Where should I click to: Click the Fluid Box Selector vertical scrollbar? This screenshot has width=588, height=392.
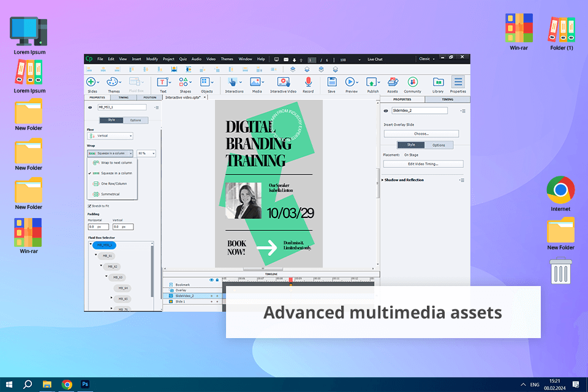pos(153,270)
